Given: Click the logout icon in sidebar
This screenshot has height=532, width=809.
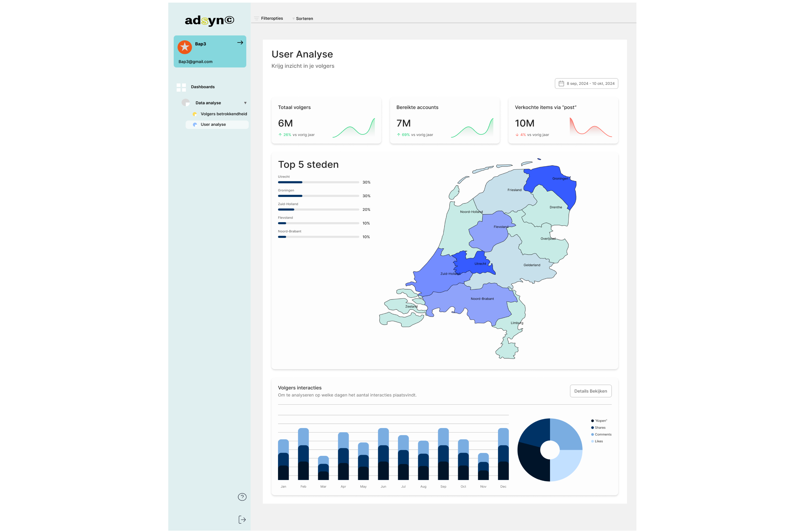Looking at the screenshot, I should (242, 519).
